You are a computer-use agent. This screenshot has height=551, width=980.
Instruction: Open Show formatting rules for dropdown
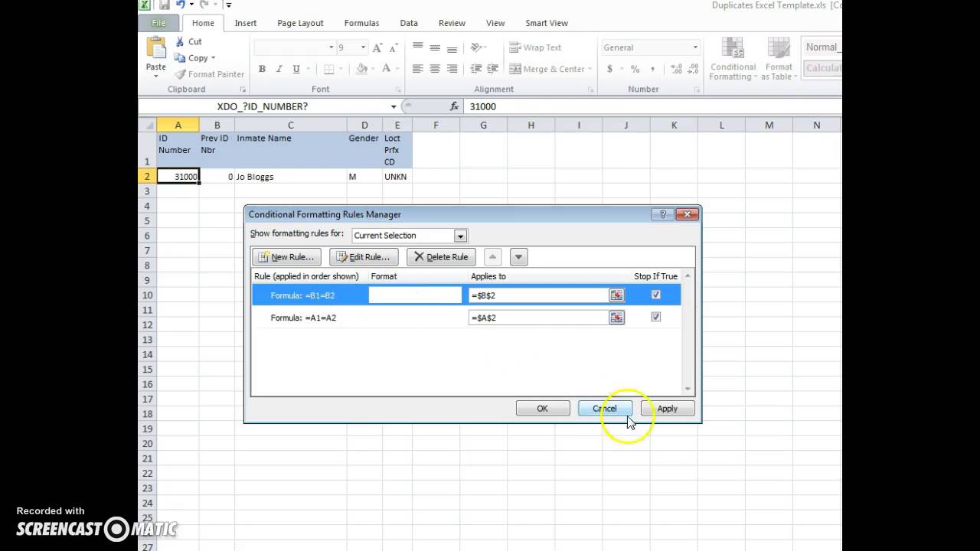click(460, 236)
